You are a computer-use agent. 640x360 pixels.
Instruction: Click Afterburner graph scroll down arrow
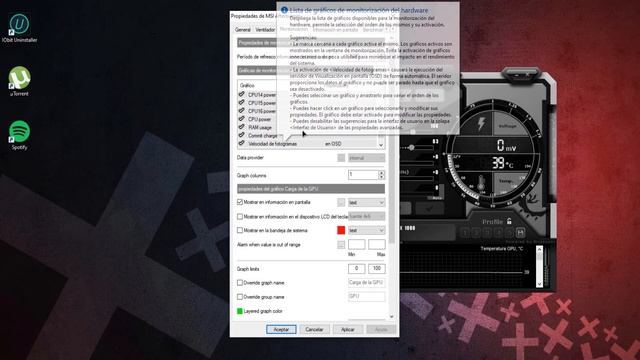(539, 283)
